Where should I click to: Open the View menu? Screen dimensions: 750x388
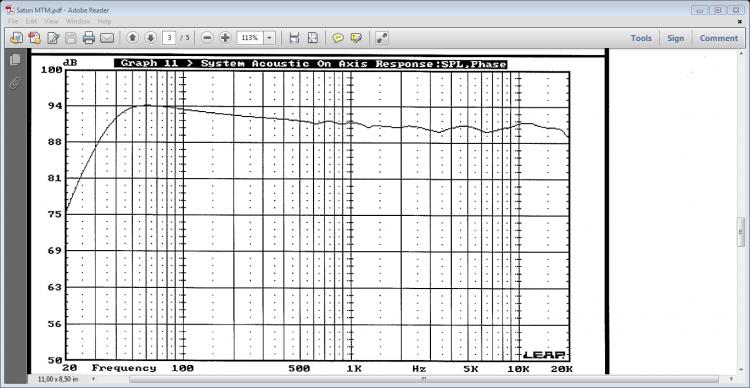[x=51, y=21]
